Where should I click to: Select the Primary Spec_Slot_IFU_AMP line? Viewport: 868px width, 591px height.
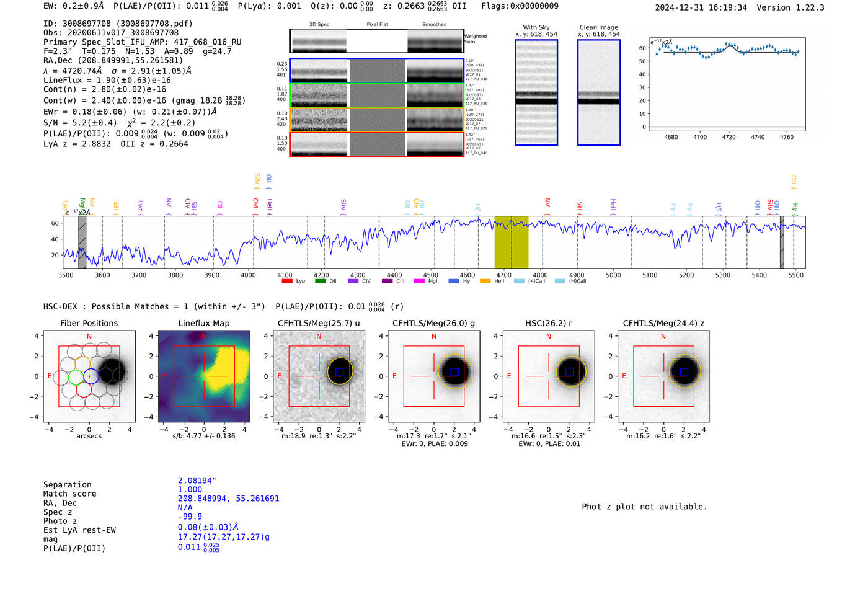143,42
